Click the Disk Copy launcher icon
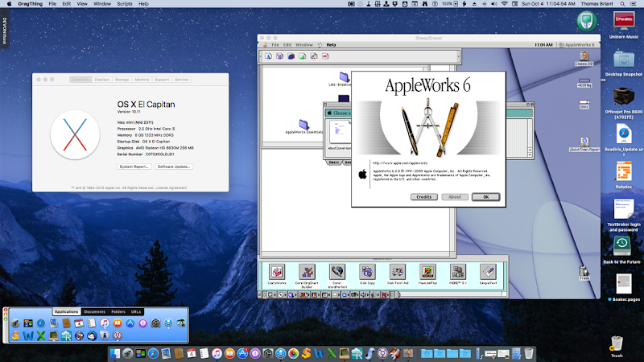The width and height of the screenshot is (644, 362). coord(367,272)
